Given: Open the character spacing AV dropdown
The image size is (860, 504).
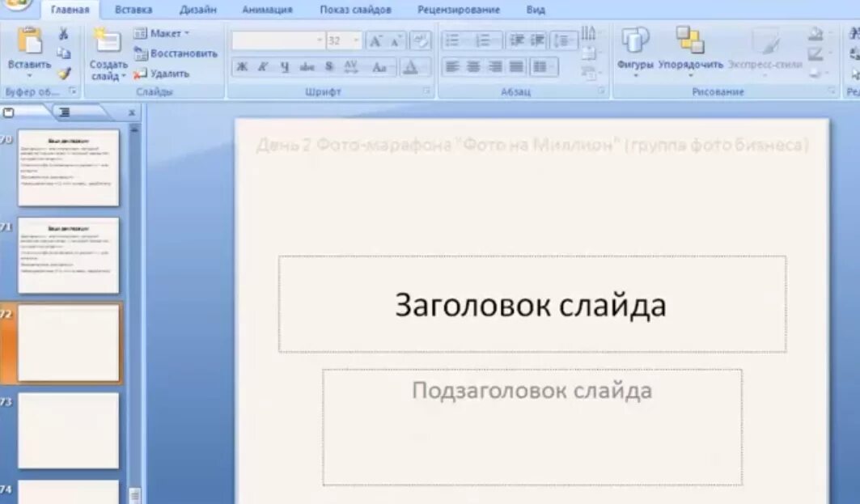Looking at the screenshot, I should click(350, 67).
